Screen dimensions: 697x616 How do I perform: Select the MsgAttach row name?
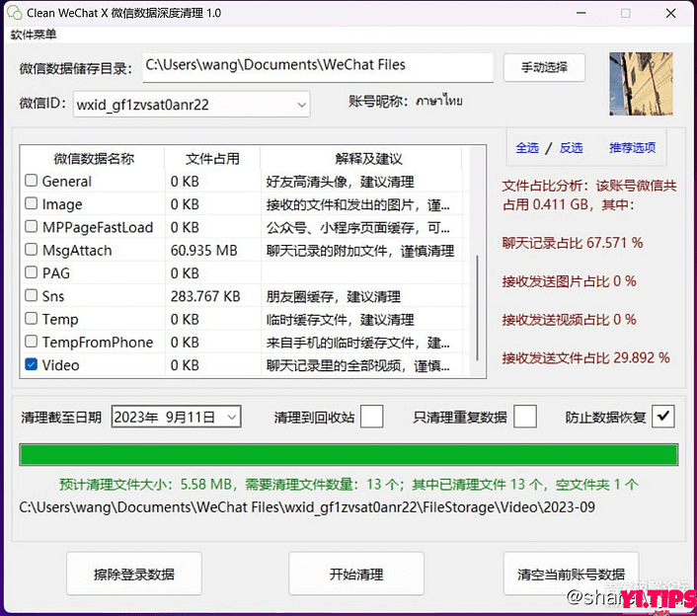[x=77, y=250]
